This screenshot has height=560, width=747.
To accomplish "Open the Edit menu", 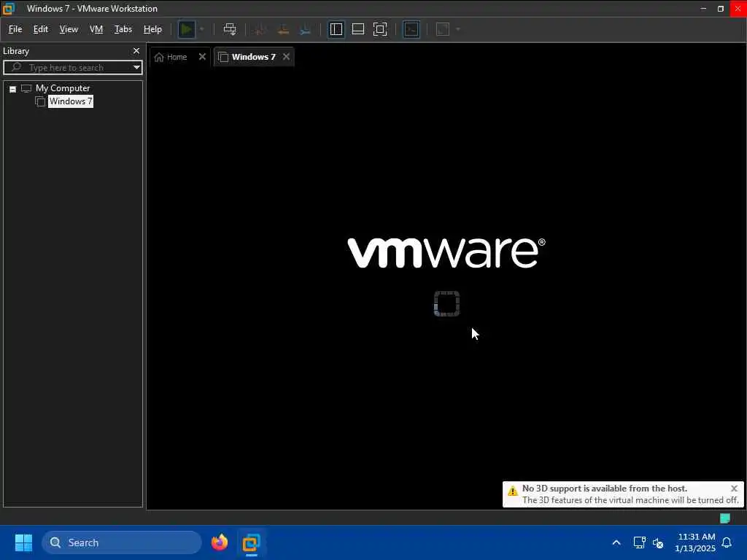I will point(41,29).
